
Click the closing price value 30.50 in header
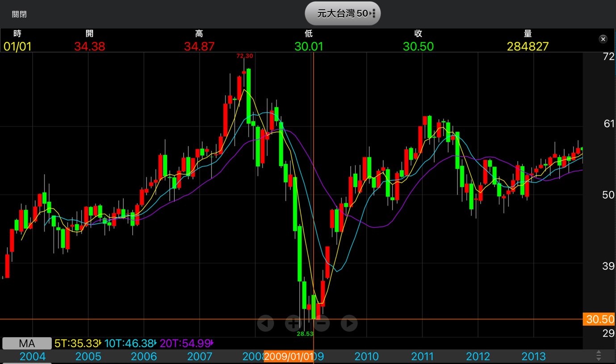(418, 46)
